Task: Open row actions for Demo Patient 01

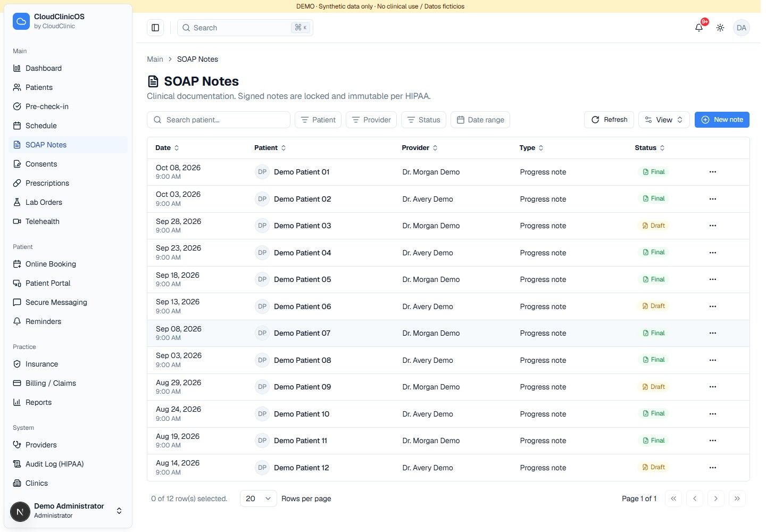Action: click(713, 172)
